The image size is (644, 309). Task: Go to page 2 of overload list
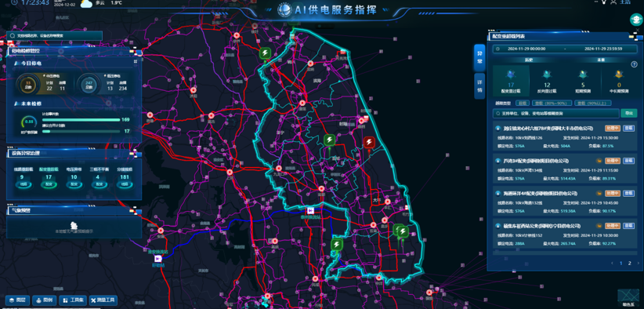629,263
